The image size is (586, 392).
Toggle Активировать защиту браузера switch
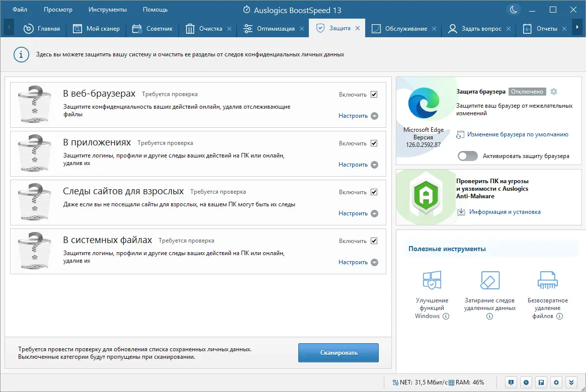(467, 156)
